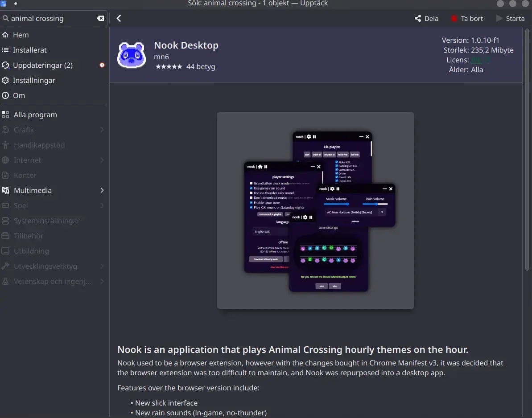Image resolution: width=532 pixels, height=418 pixels.
Task: Expand the Grafik category chevron
Action: [102, 130]
